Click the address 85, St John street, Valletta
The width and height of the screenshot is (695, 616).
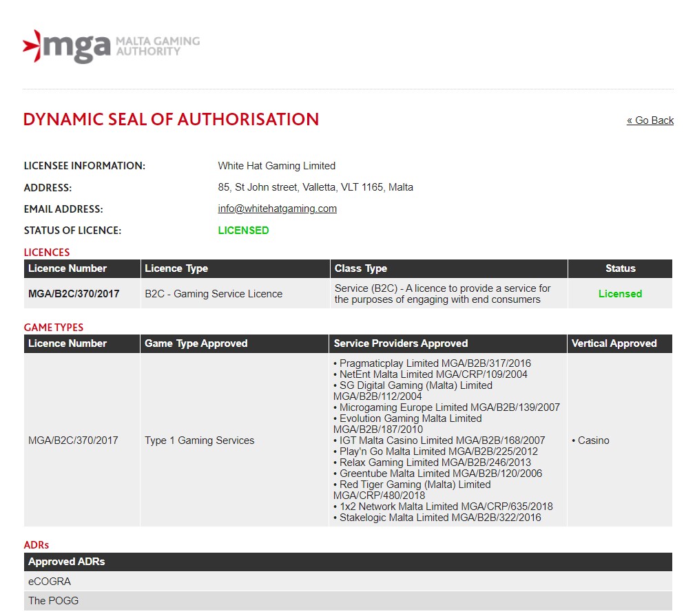[x=315, y=187]
